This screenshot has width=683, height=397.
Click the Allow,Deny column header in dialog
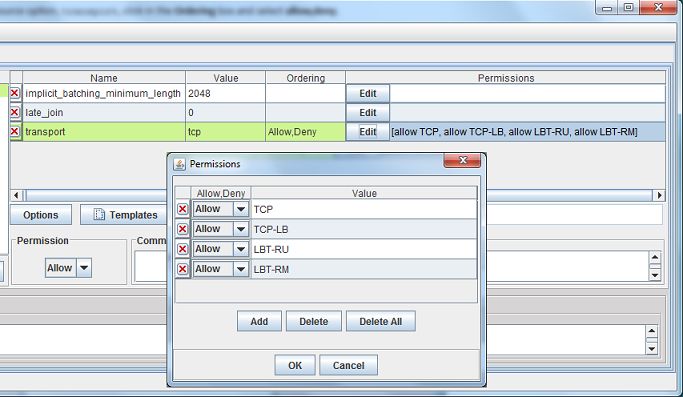tap(221, 193)
